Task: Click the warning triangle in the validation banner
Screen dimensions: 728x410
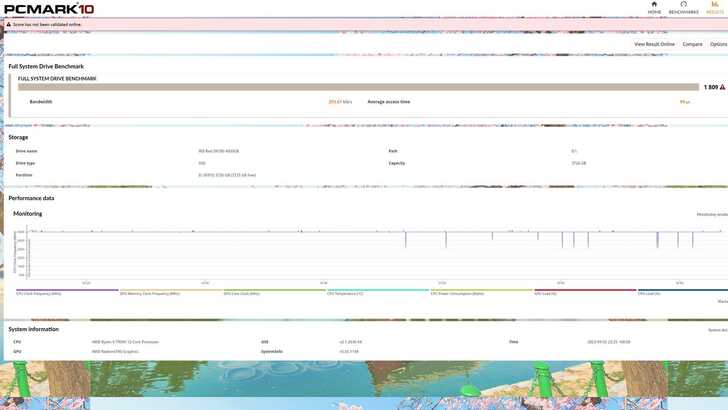Action: click(x=8, y=25)
